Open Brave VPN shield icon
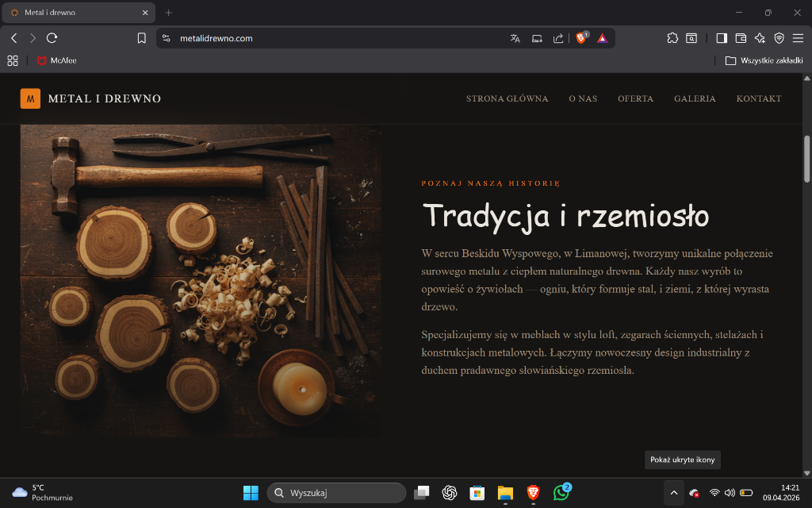 pyautogui.click(x=779, y=38)
